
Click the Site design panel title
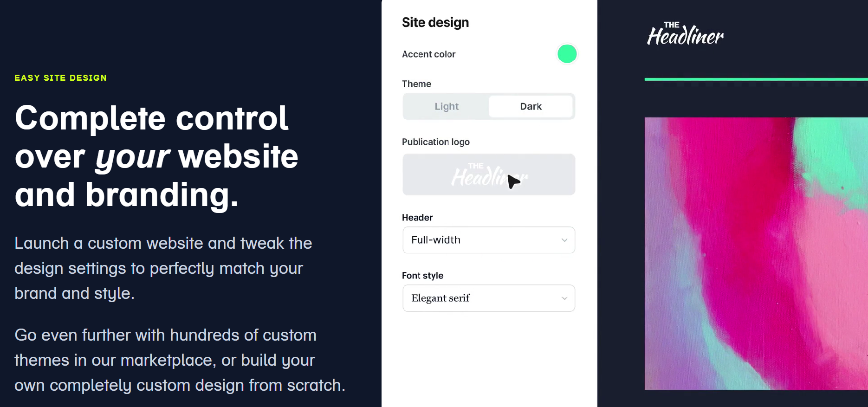tap(435, 22)
